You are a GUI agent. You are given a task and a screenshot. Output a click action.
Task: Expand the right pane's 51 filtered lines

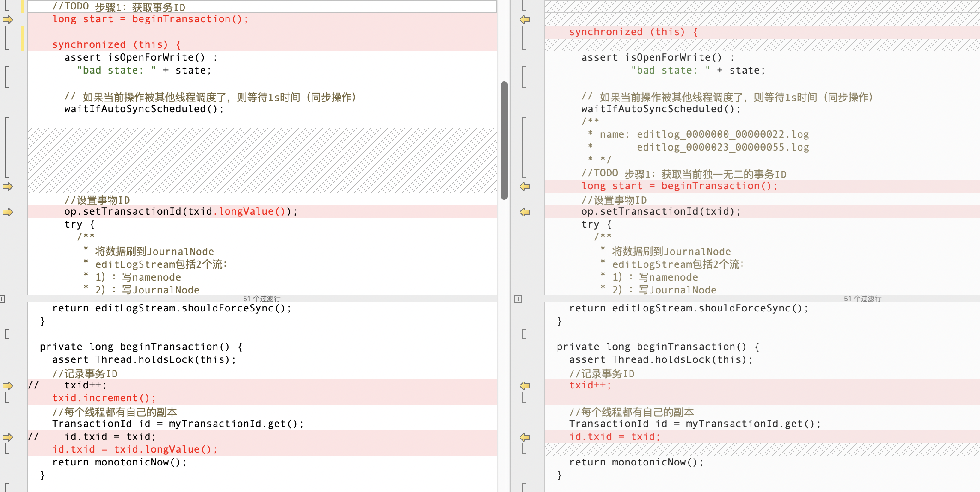tap(518, 299)
